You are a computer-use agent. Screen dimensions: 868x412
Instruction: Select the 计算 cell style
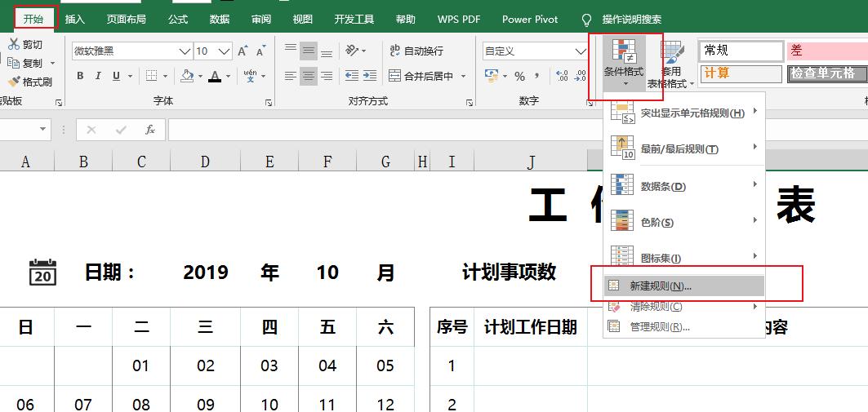[741, 73]
